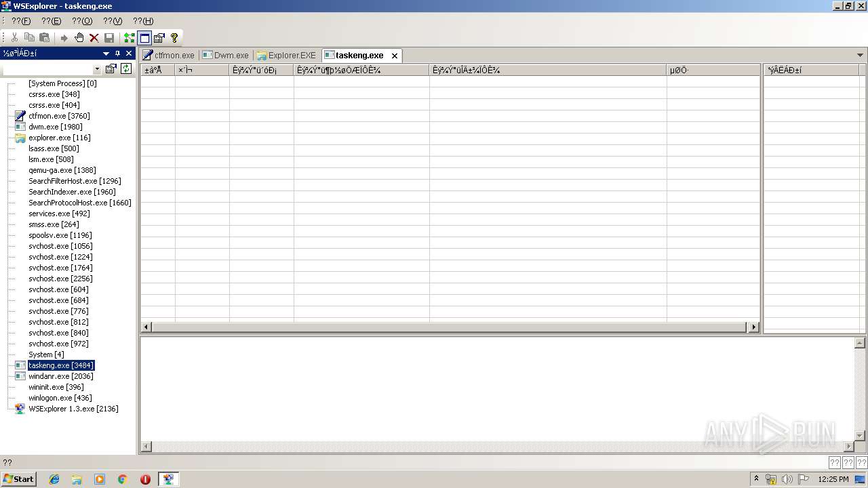
Task: Click the first packet table column header
Action: tap(158, 70)
